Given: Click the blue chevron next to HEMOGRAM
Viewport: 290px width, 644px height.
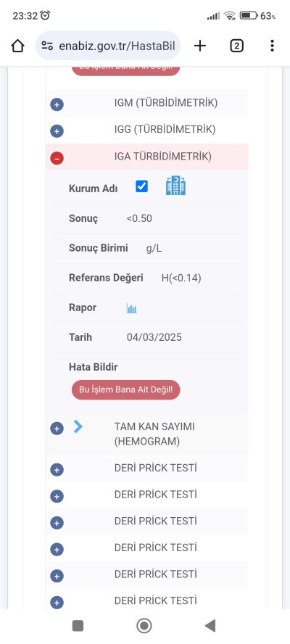Looking at the screenshot, I should 78,426.
